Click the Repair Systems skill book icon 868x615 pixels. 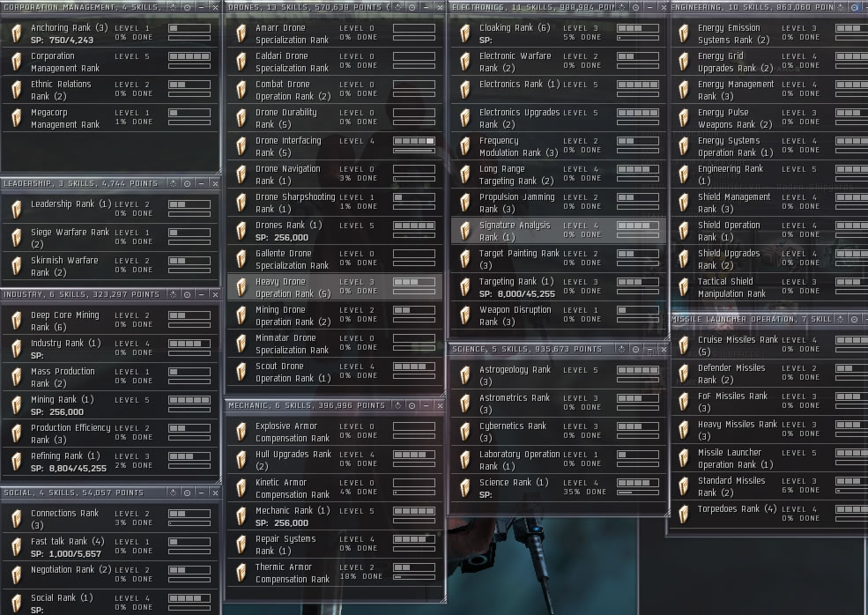pos(241,545)
